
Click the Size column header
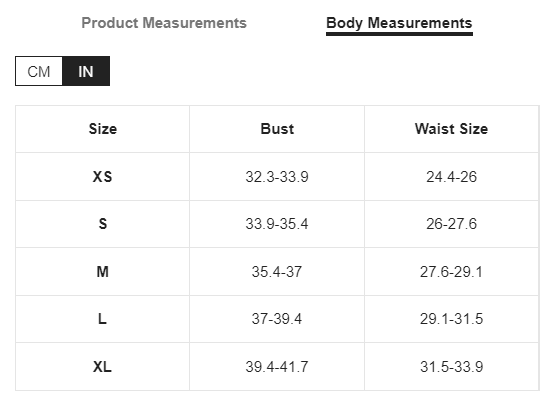(x=103, y=129)
